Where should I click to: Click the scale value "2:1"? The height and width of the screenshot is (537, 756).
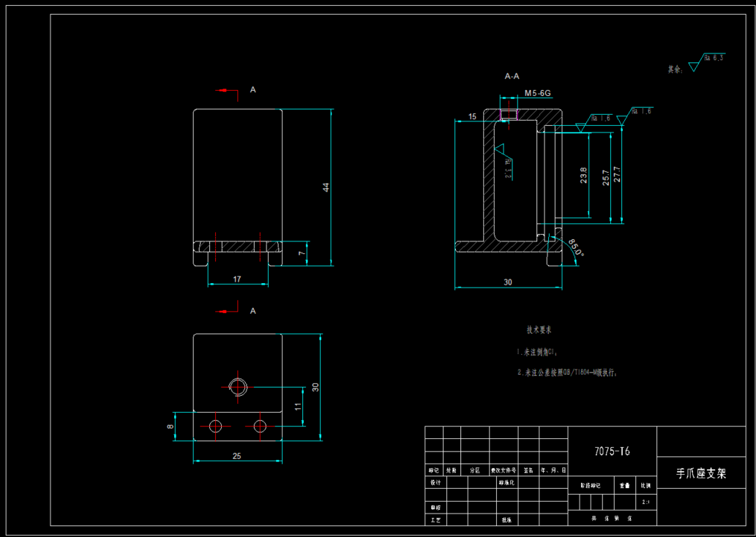645,502
